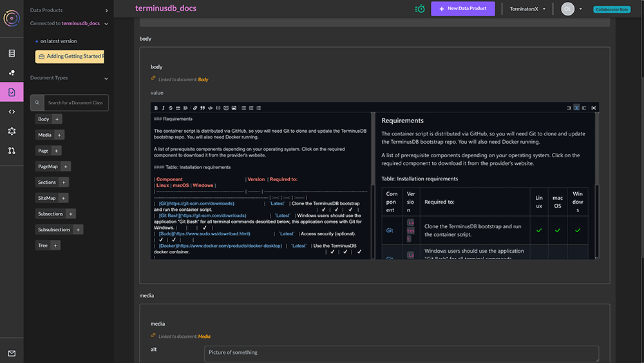
Task: Switch the editor to preview-only mode
Action: [x=583, y=108]
